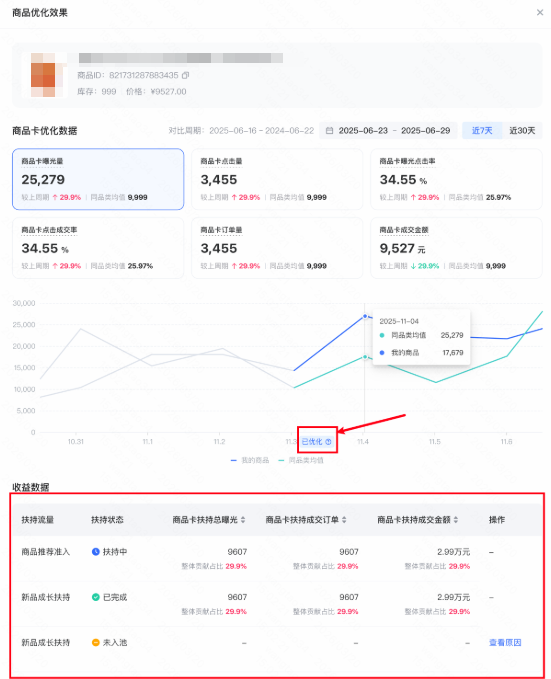Click the 商品推荐准入 row label
The height and width of the screenshot is (679, 551).
pyautogui.click(x=45, y=552)
